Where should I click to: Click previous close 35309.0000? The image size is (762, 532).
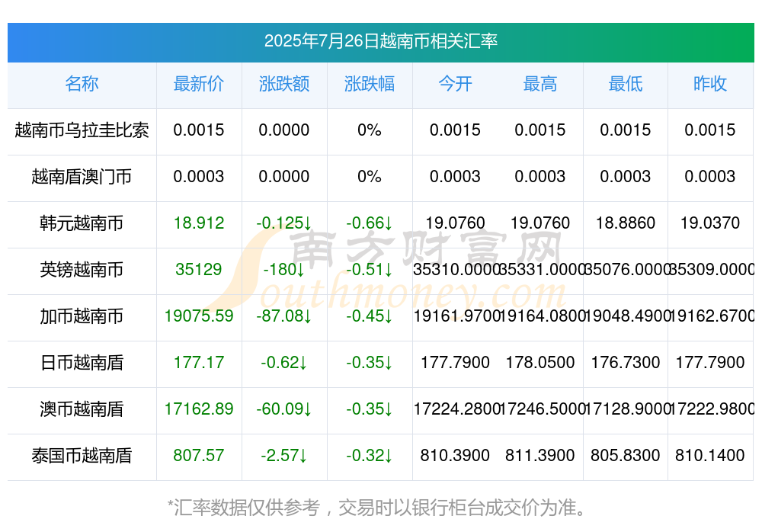point(712,269)
